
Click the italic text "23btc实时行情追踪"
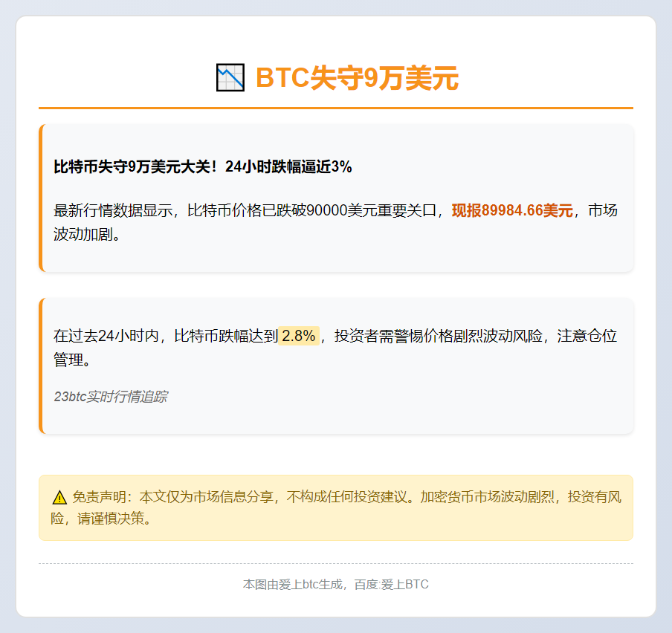111,397
